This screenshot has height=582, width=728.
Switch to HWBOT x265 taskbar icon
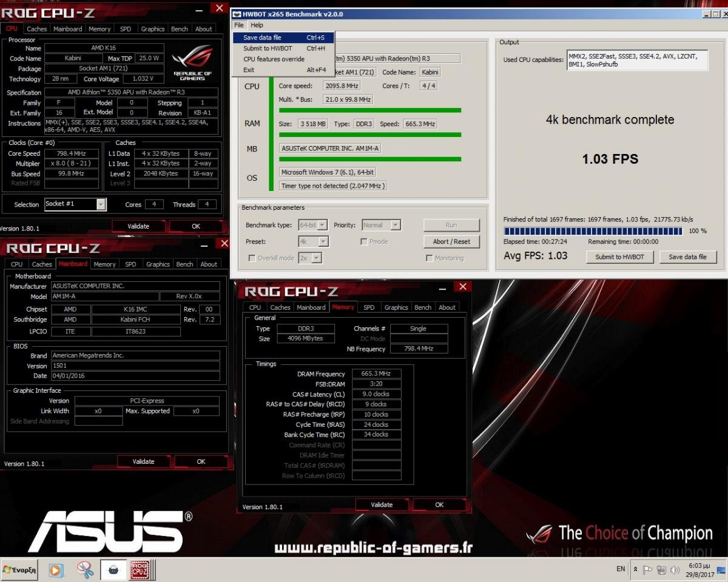tap(113, 570)
